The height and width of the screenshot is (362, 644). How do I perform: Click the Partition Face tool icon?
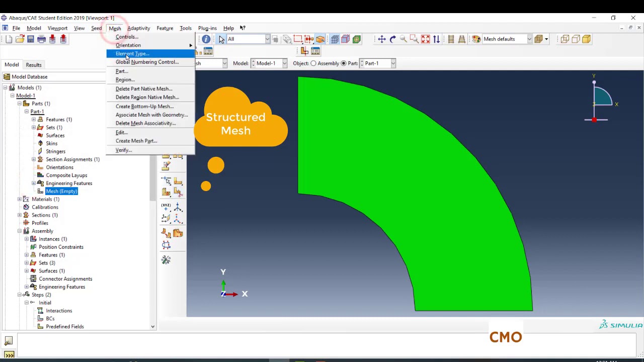[178, 181]
